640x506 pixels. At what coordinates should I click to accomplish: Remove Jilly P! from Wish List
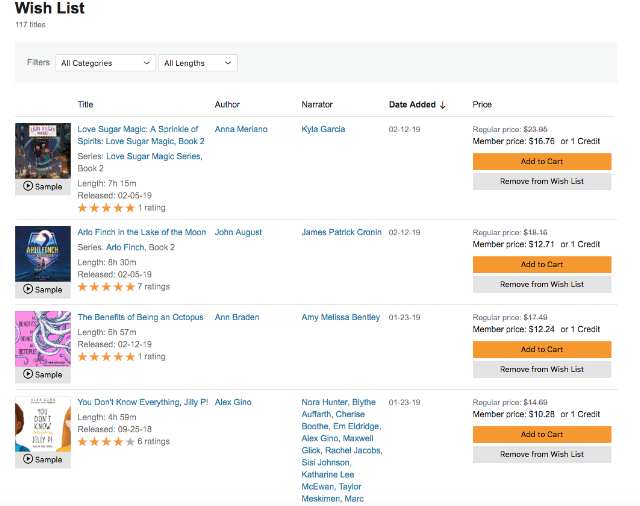point(541,454)
